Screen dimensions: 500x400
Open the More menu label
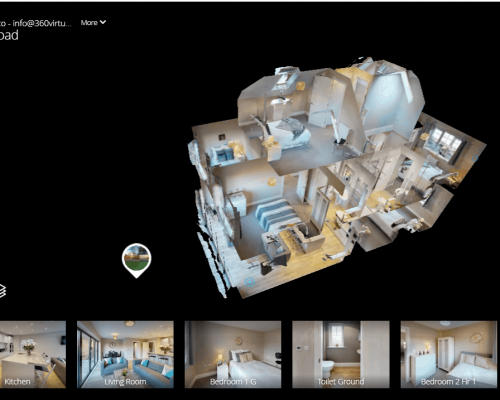(x=89, y=23)
